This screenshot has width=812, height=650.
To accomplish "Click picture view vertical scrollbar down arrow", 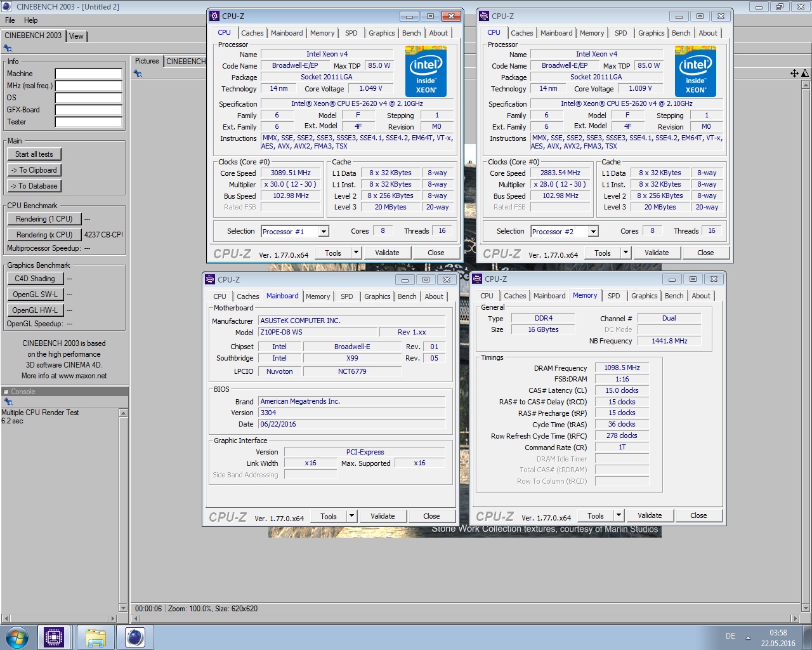I will 806,607.
